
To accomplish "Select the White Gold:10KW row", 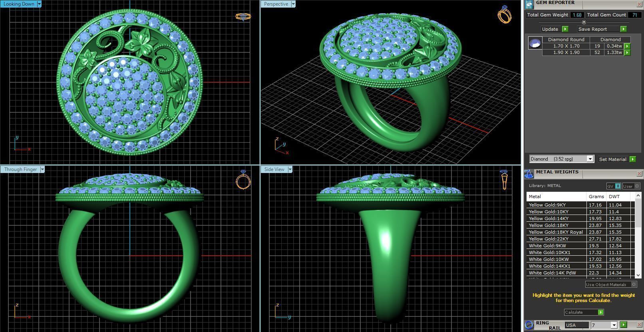I will (x=580, y=259).
